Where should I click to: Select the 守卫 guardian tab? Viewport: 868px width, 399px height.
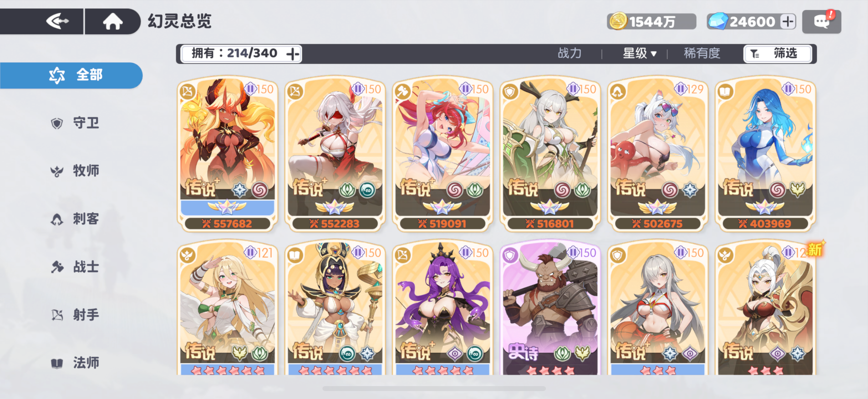[x=75, y=123]
